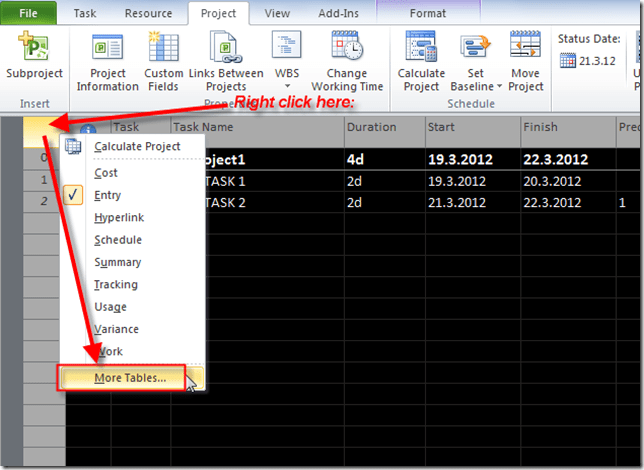Open the File tab
The width and height of the screenshot is (644, 470).
coord(27,14)
